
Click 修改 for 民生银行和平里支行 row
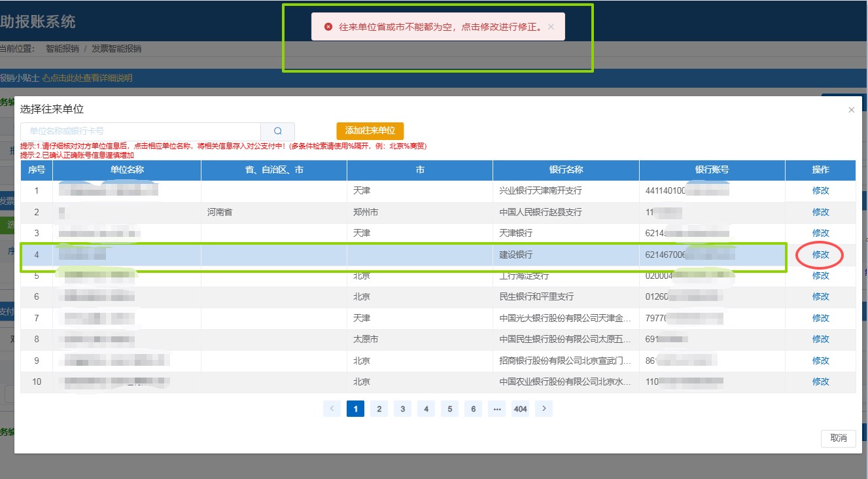click(x=820, y=296)
